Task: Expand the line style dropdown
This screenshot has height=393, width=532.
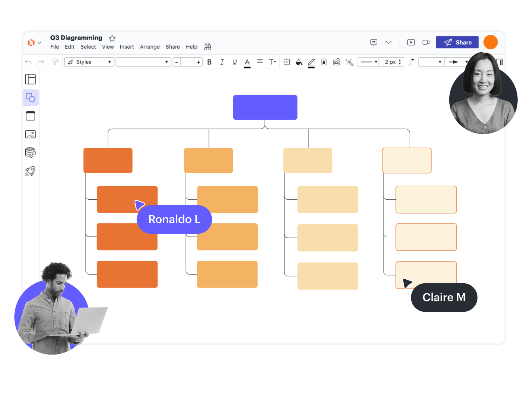Action: coord(368,62)
